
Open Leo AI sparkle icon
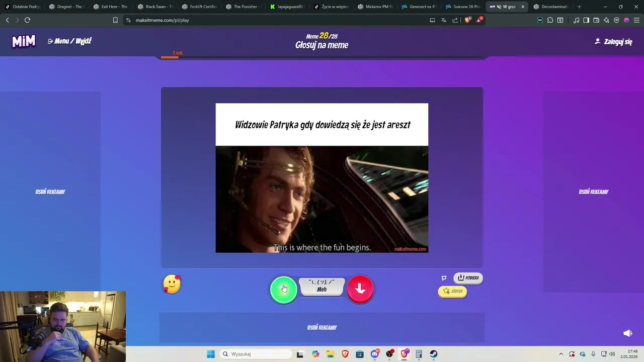606,20
